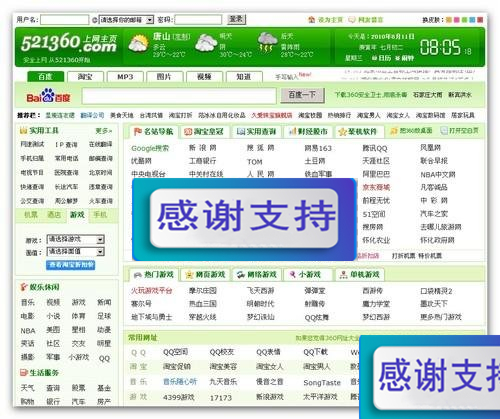The height and width of the screenshot is (419, 500).
Task: Select the 机票 tab in the left panel
Action: (31, 215)
